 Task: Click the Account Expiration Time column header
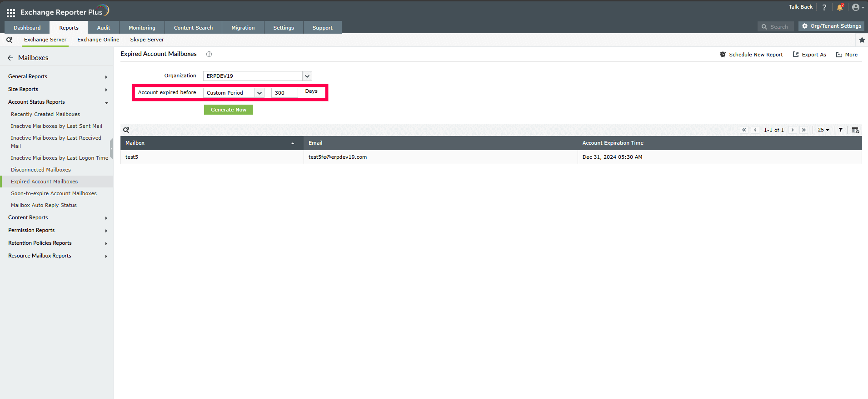click(x=720, y=143)
